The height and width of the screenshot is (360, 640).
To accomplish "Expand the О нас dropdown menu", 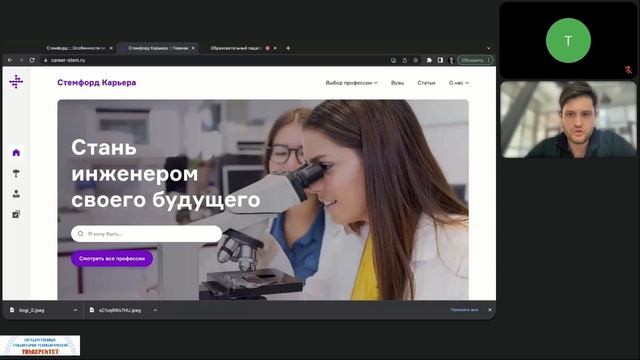I will click(459, 83).
